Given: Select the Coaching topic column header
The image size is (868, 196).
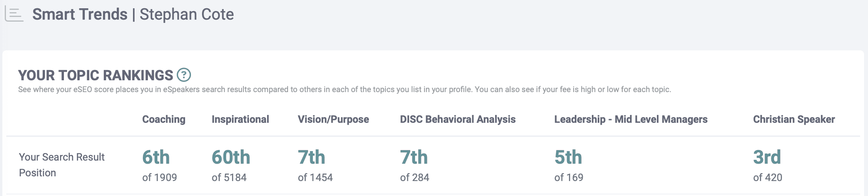Looking at the screenshot, I should pos(164,119).
